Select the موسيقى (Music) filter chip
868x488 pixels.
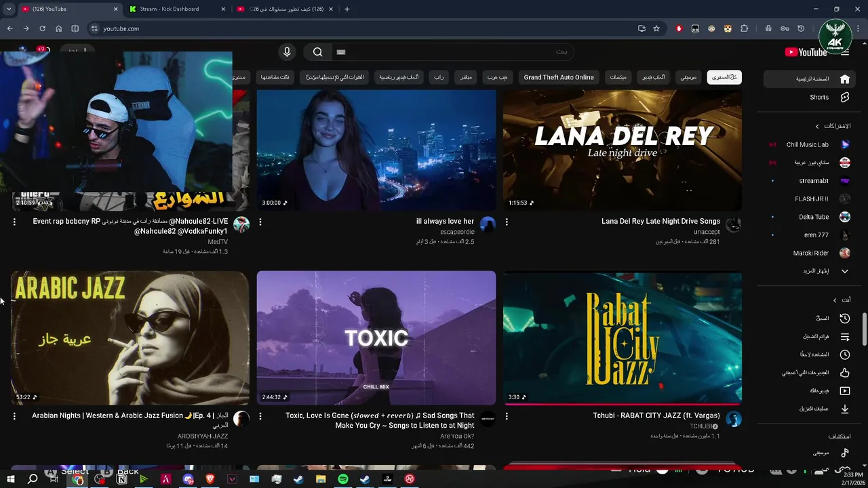[x=688, y=77]
